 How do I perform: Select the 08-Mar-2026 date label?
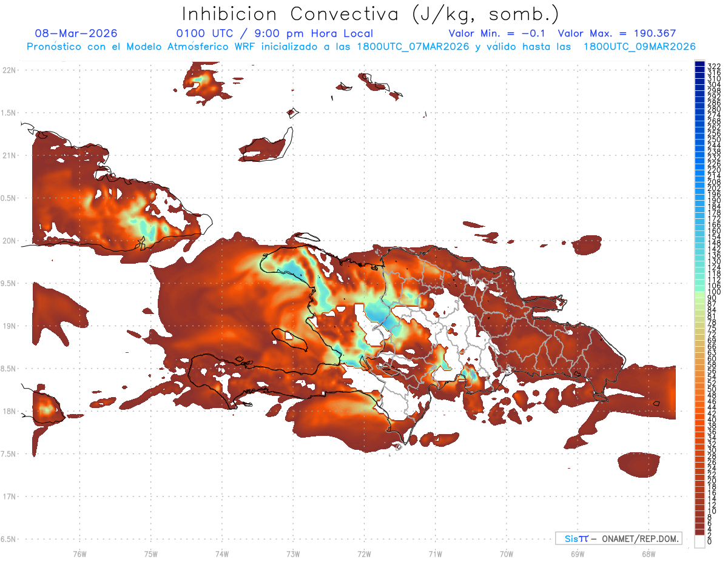[76, 33]
